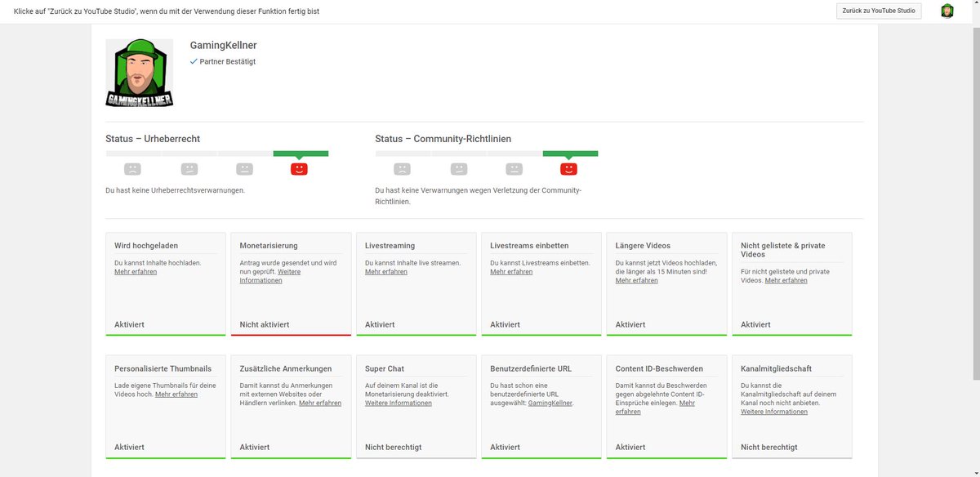980x477 pixels.
Task: Click Nicht berechtigt status in Kanalmitgliedschaft card
Action: 769,447
